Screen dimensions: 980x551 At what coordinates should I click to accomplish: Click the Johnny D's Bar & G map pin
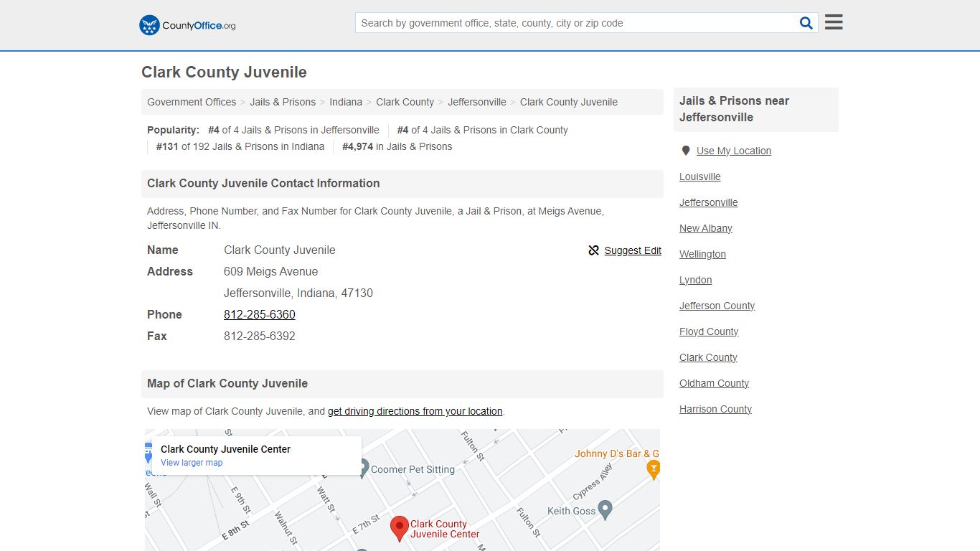(653, 470)
